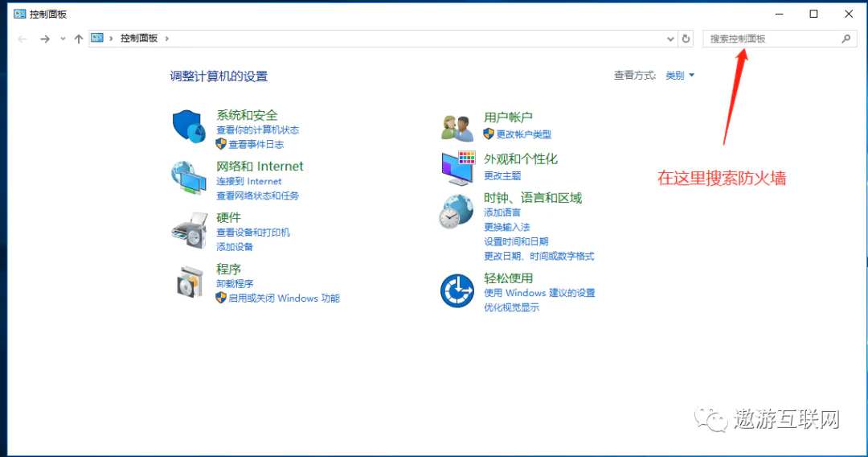Image resolution: width=868 pixels, height=457 pixels.
Task: Close the 控制面板 window
Action: 849,14
